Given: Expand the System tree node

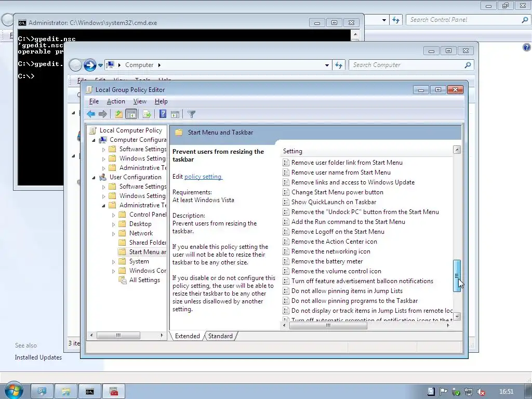Looking at the screenshot, I should pyautogui.click(x=114, y=262).
